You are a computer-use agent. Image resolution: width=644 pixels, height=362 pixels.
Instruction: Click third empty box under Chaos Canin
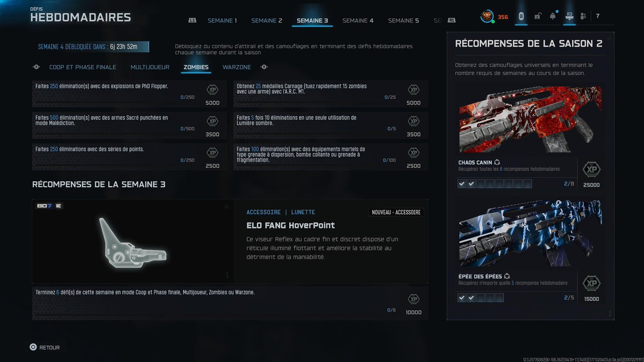480,184
